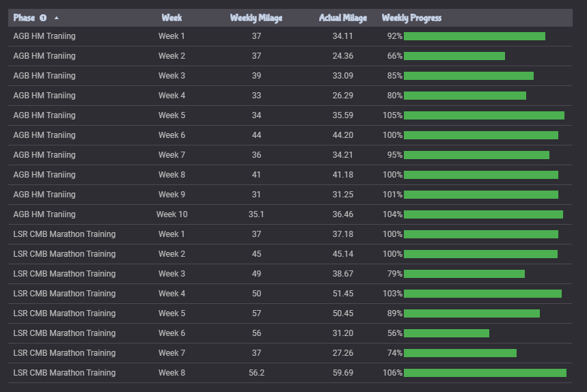The height and width of the screenshot is (392, 587).
Task: Click the Weekly Progress column header
Action: [411, 18]
